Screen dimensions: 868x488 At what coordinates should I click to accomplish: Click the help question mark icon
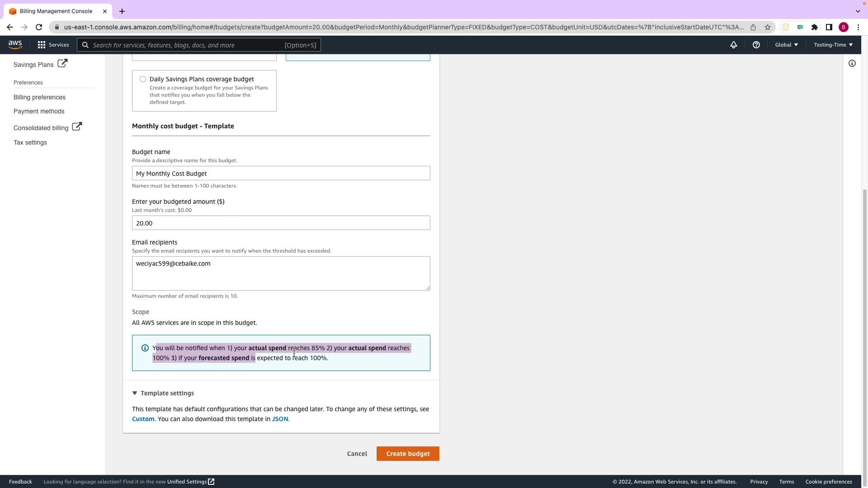[x=756, y=45]
